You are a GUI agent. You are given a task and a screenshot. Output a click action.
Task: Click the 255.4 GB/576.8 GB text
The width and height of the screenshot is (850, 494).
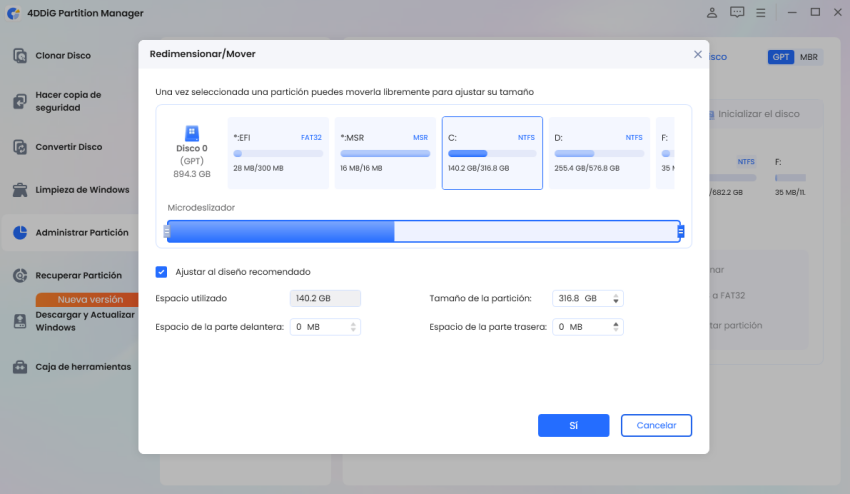[587, 168]
